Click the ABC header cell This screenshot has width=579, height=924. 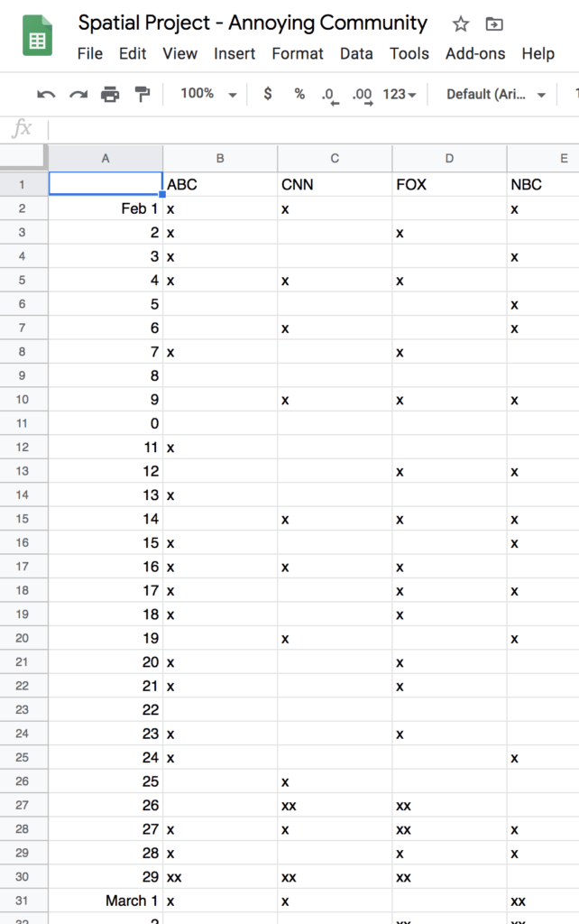(x=220, y=184)
